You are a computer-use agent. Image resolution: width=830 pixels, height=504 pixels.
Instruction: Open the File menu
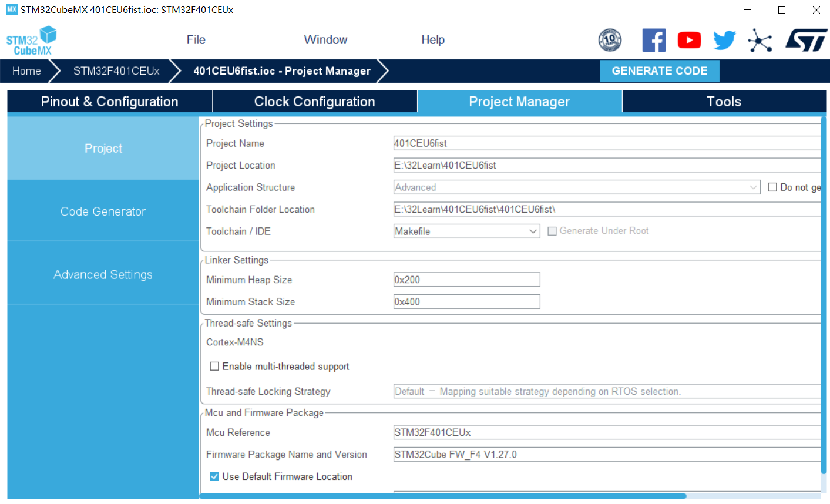[196, 40]
